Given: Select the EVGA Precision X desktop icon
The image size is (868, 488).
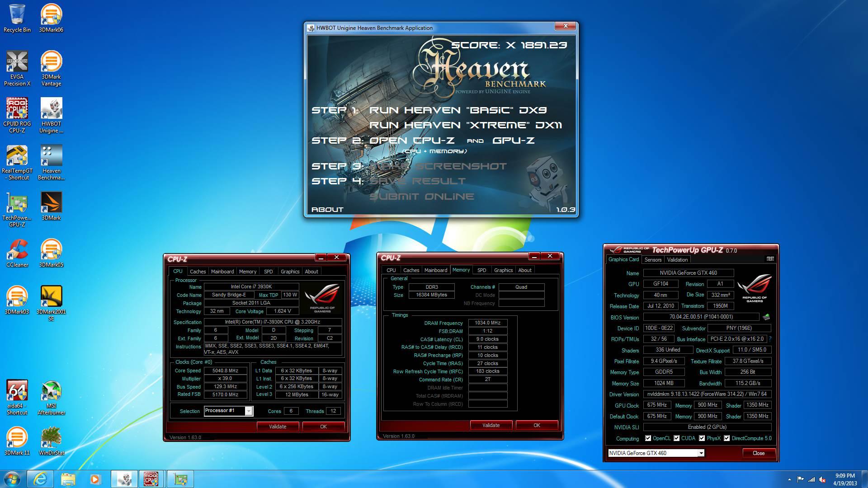Looking at the screenshot, I should point(17,68).
